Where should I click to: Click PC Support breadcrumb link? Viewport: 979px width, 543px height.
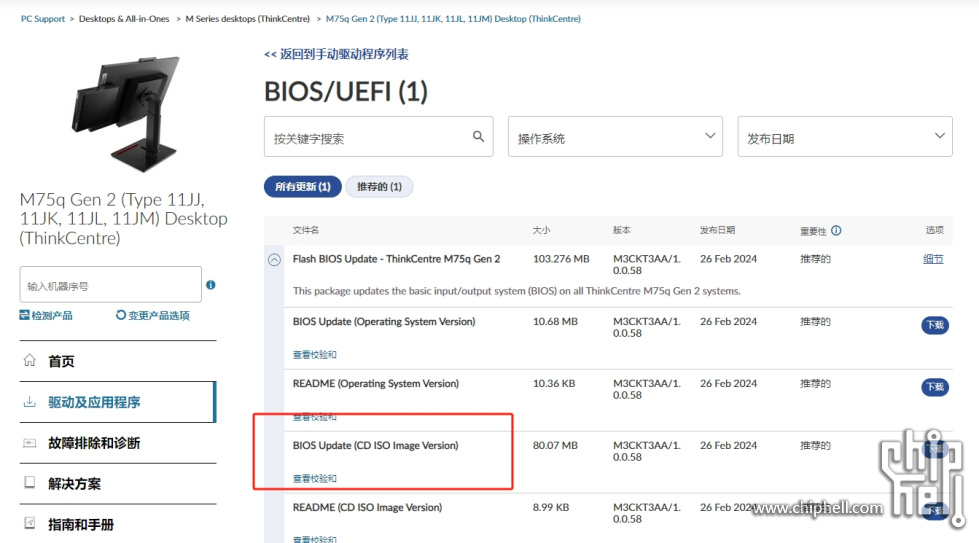(43, 19)
